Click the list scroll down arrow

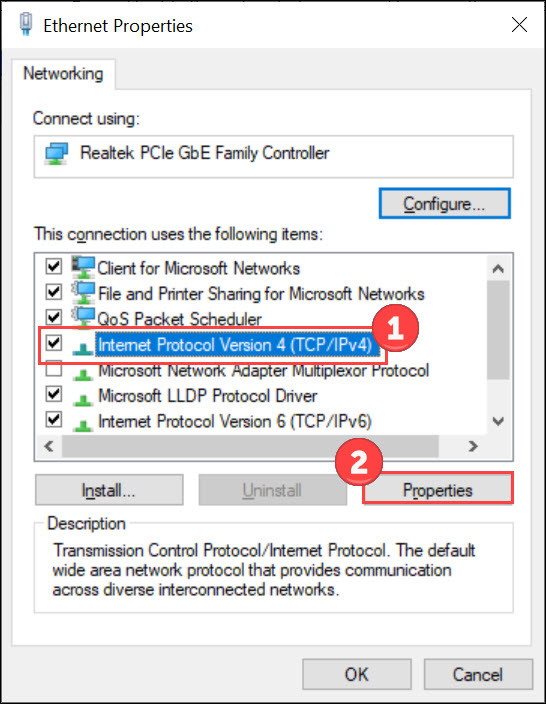click(498, 421)
